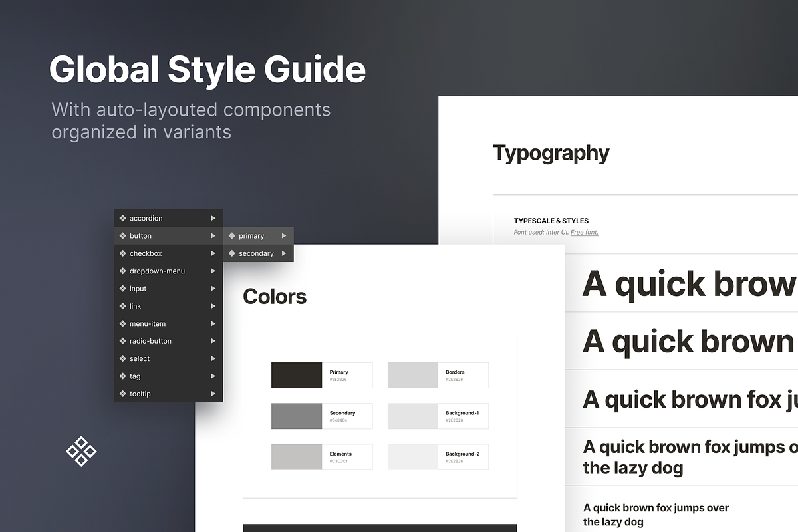Expand the input submenu arrow
Screen dimensions: 798x532
coord(213,289)
